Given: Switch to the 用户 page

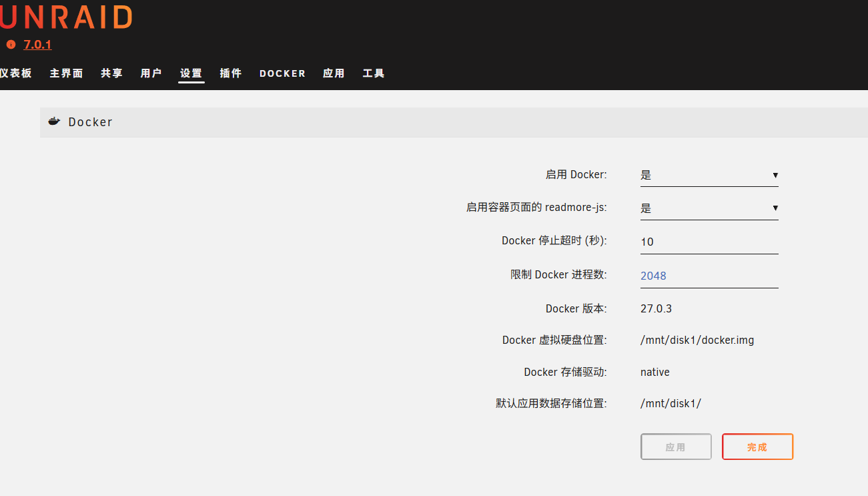Looking at the screenshot, I should (151, 73).
